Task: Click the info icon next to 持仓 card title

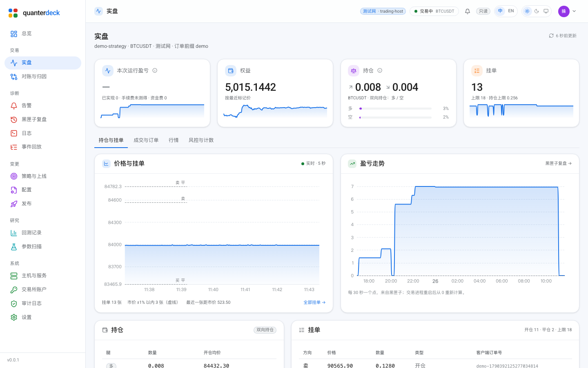Action: pyautogui.click(x=380, y=70)
